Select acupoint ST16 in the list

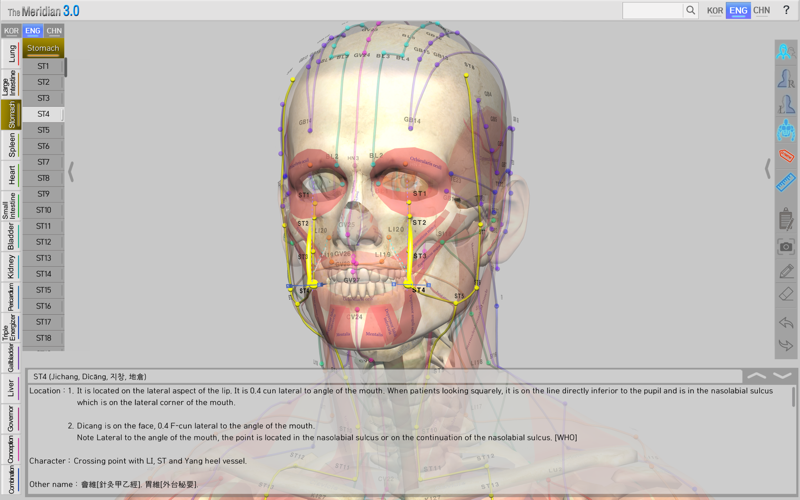click(x=43, y=306)
